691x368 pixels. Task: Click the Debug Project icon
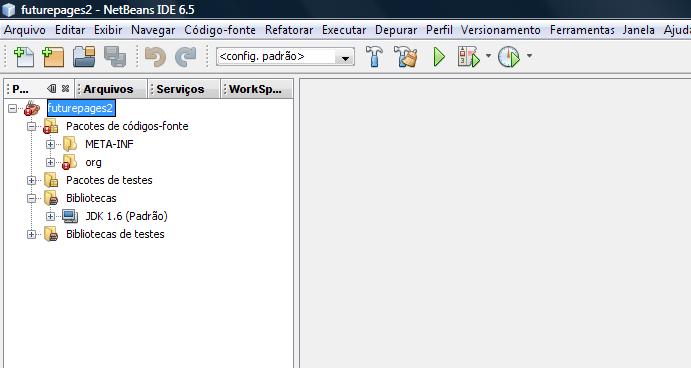tap(468, 57)
